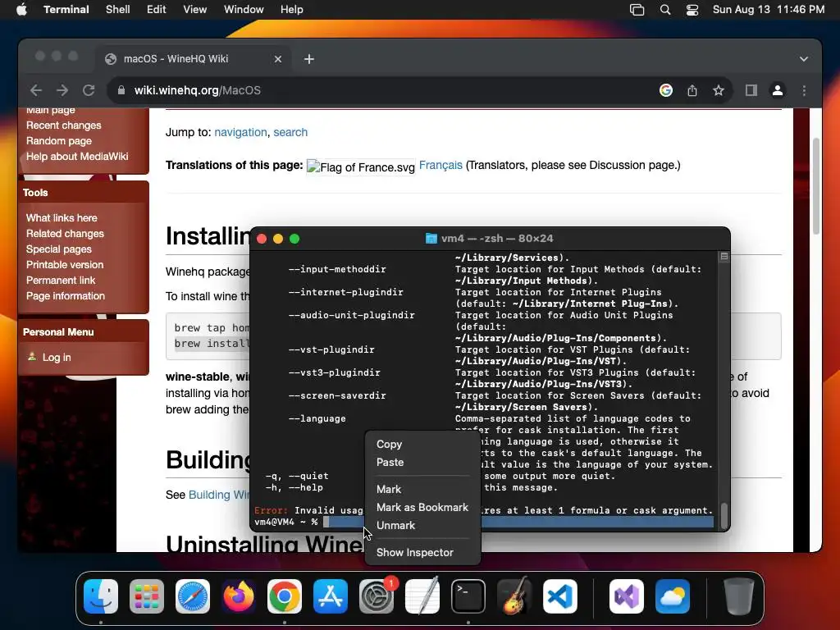Screen dimensions: 840x630
Task: Click the Terminal split pane icon
Action: (x=724, y=257)
